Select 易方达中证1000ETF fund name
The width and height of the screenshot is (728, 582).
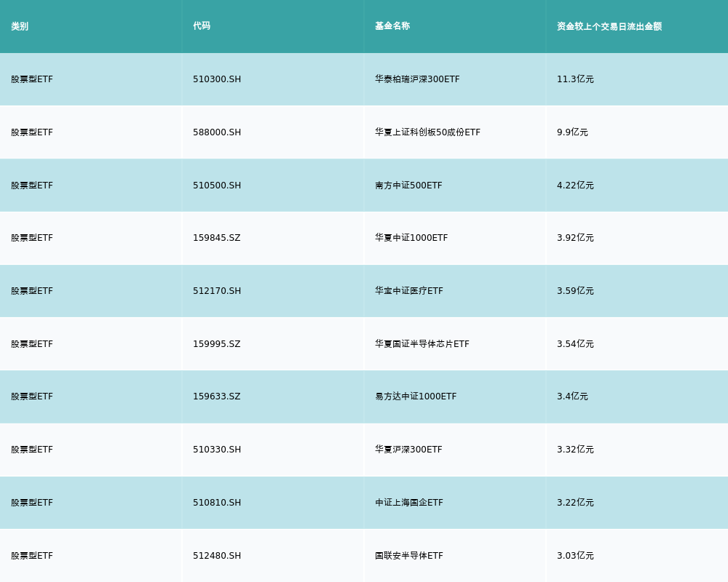416,396
